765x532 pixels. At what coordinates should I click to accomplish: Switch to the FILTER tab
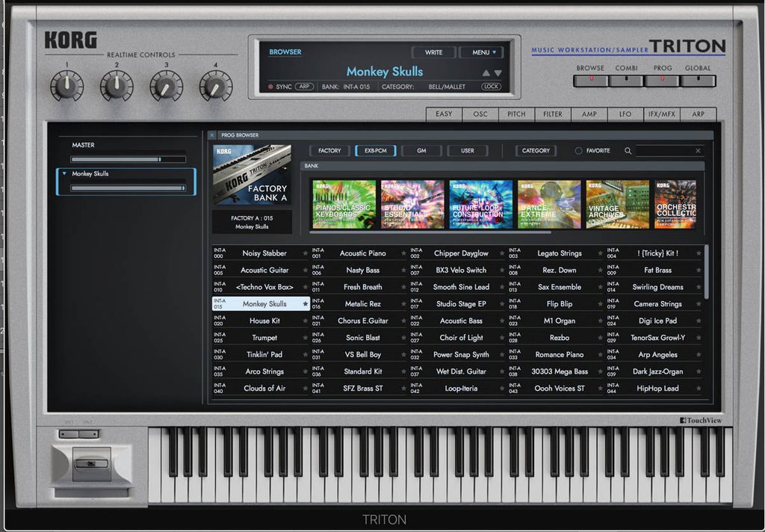point(553,114)
